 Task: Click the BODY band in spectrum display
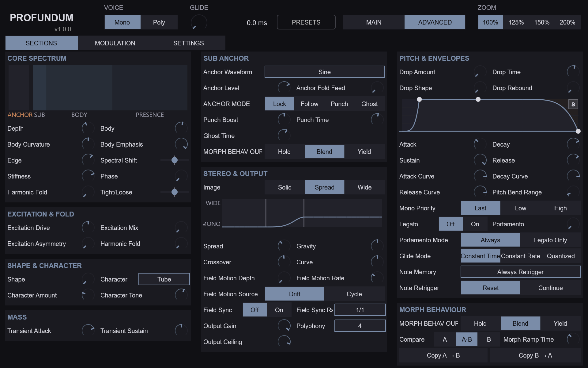click(79, 88)
